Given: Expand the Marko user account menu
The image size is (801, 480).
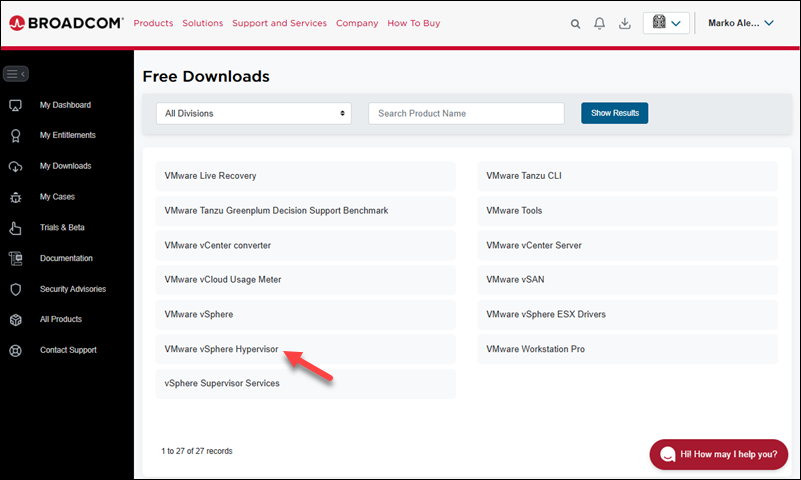Looking at the screenshot, I should click(x=740, y=23).
